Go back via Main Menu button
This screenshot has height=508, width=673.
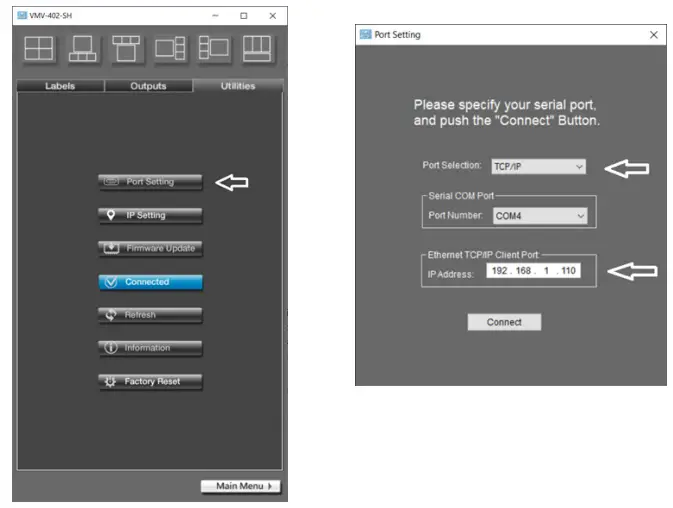pyautogui.click(x=240, y=486)
